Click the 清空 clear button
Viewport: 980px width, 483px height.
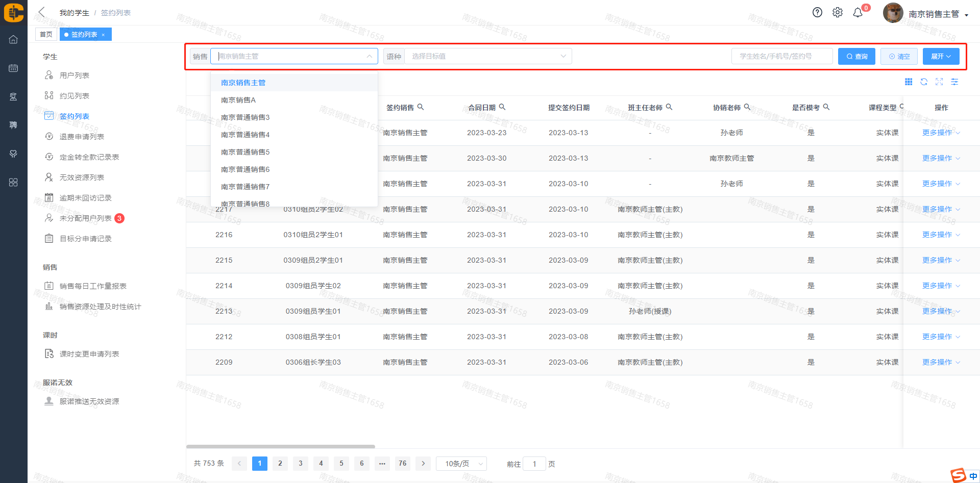[899, 56]
